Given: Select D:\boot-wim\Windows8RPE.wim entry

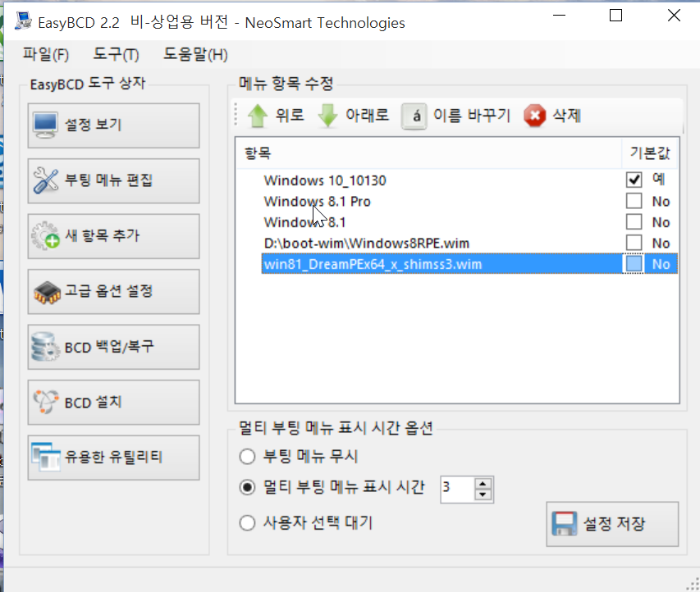Looking at the screenshot, I should (x=367, y=244).
